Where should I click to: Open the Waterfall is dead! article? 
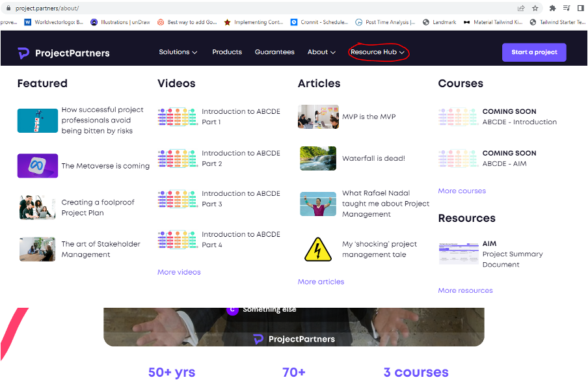click(373, 158)
